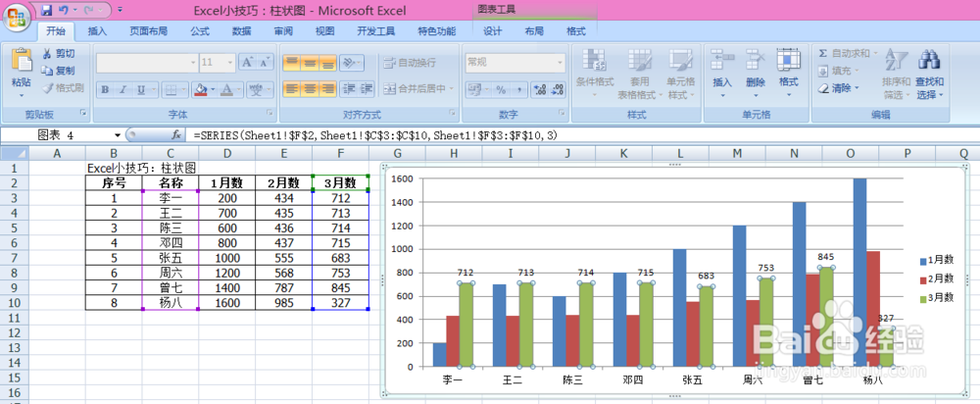Toggle underline formatting
Viewport: 980px width, 404px height.
(x=138, y=90)
